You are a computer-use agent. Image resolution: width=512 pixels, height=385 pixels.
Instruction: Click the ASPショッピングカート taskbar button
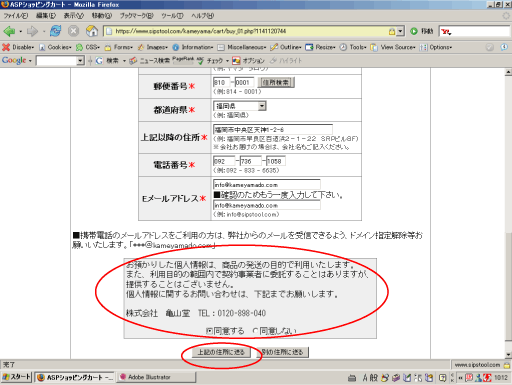click(74, 377)
